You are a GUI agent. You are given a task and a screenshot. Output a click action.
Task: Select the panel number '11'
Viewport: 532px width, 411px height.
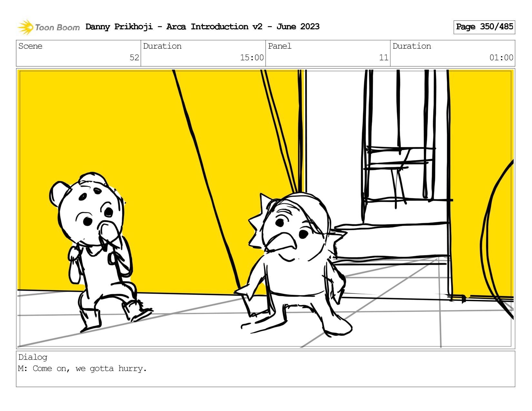click(384, 58)
